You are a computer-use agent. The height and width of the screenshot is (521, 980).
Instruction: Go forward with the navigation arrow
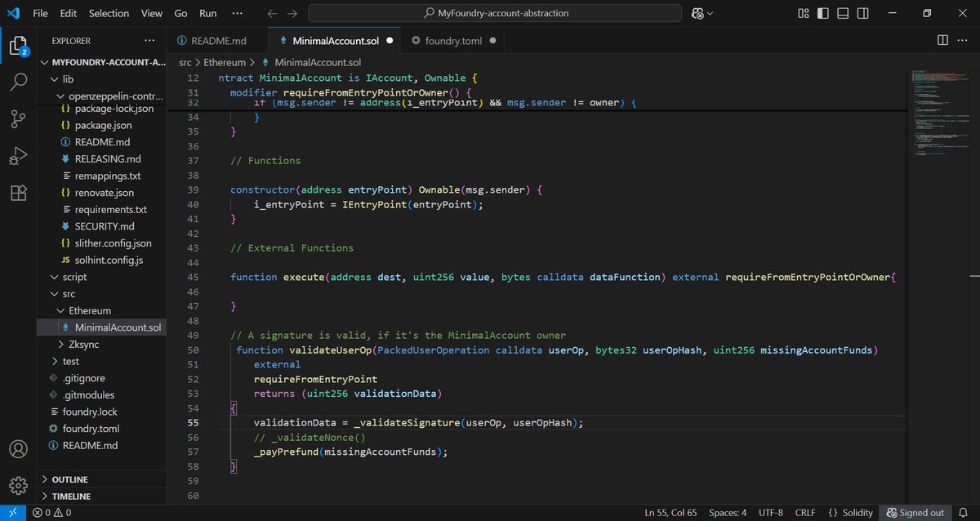[x=292, y=13]
